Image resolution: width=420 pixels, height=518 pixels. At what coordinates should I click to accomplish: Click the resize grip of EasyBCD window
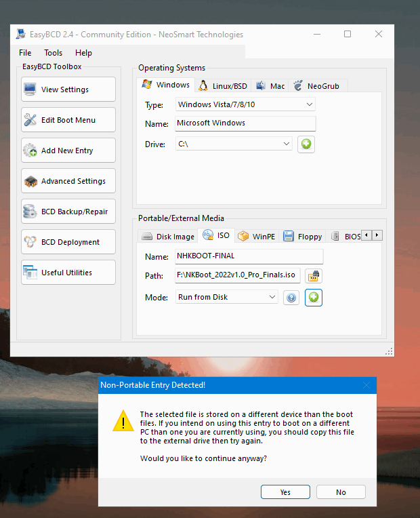(x=390, y=351)
